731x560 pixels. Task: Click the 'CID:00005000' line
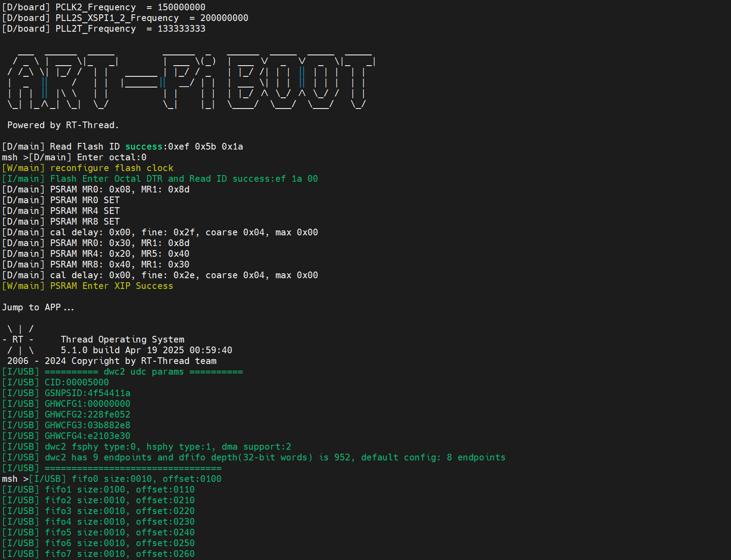tap(55, 382)
